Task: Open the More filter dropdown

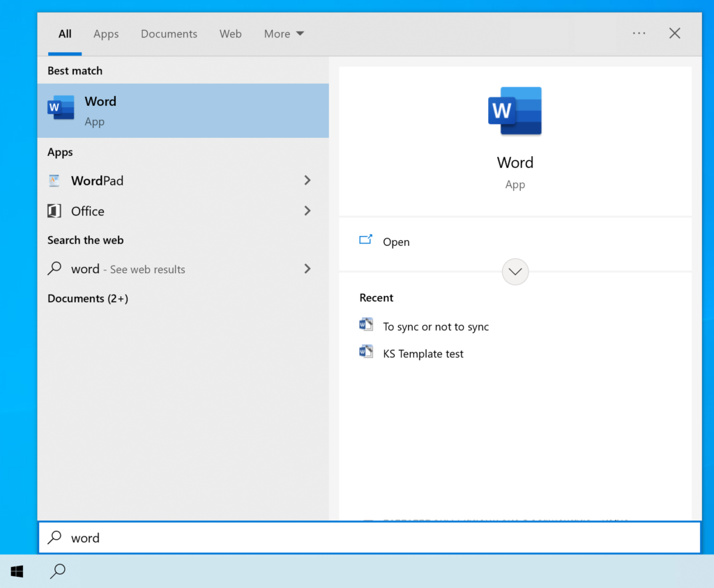Action: [x=283, y=33]
